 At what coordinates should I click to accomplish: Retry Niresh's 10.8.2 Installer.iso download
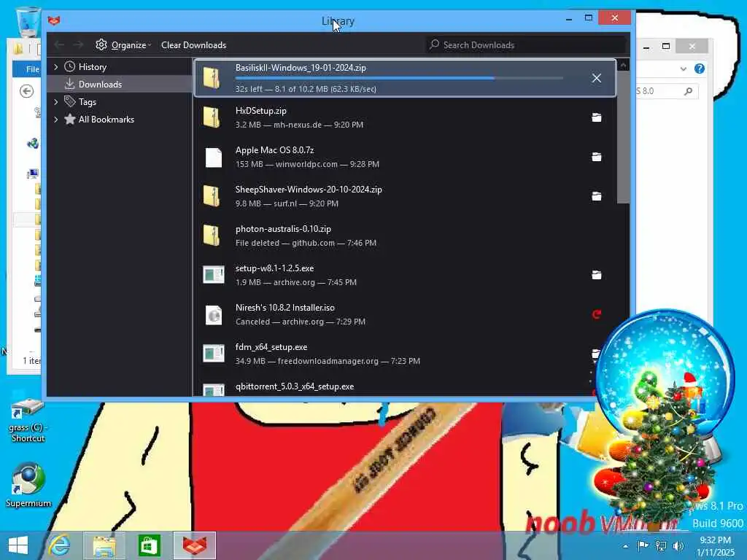[597, 314]
